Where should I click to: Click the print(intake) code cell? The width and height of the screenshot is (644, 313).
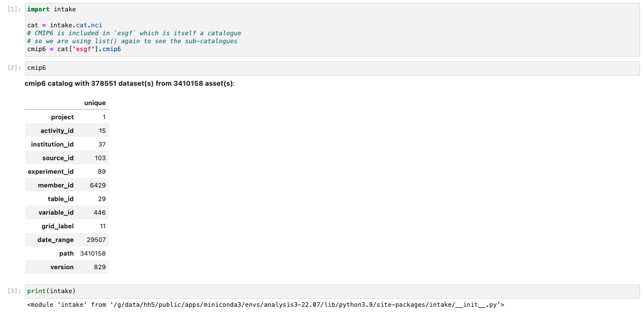pyautogui.click(x=332, y=291)
